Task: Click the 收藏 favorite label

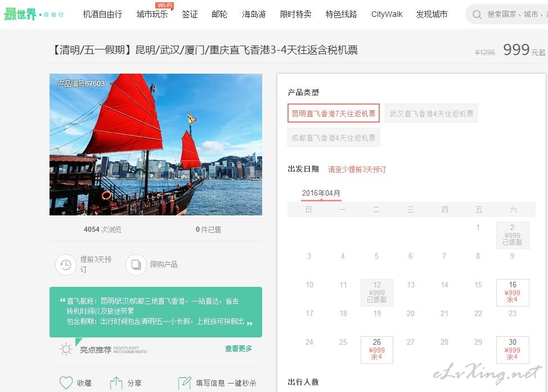Action: tap(84, 383)
